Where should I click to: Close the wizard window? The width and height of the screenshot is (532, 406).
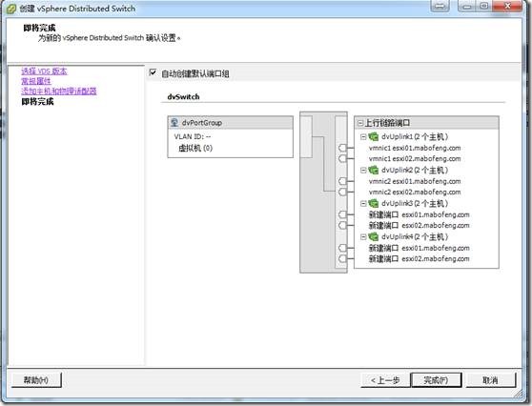[x=507, y=6]
